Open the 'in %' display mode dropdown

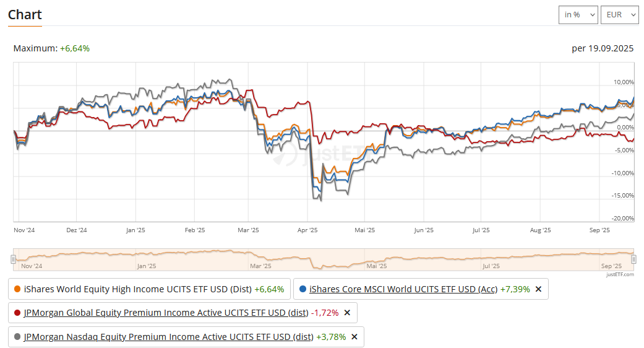point(578,14)
